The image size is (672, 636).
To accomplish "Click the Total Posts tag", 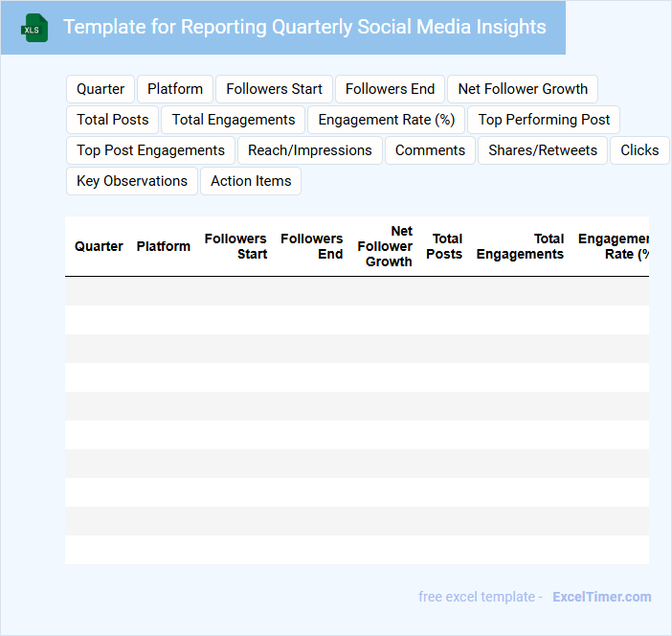I will [113, 120].
